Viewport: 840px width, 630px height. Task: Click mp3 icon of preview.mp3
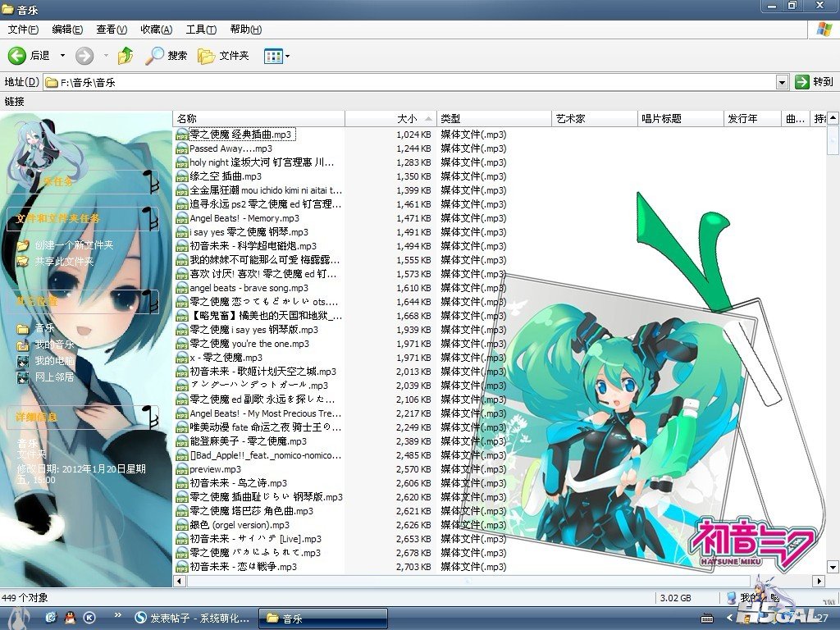[182, 469]
